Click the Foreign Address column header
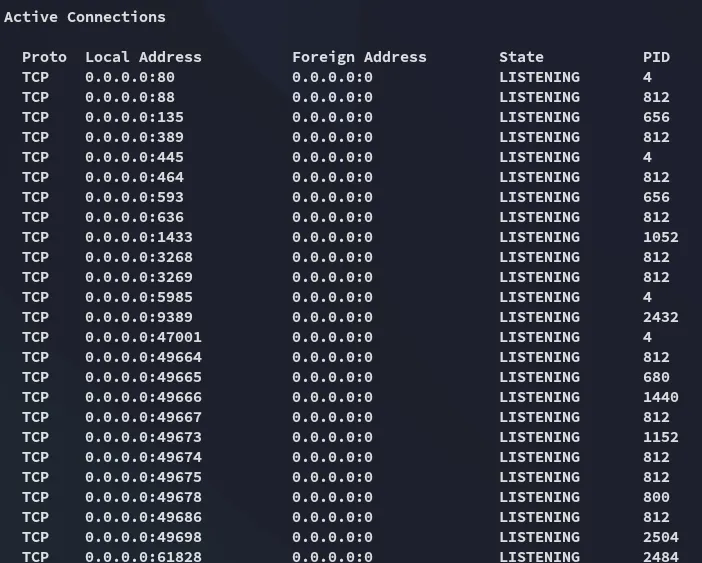702x563 pixels. [359, 57]
